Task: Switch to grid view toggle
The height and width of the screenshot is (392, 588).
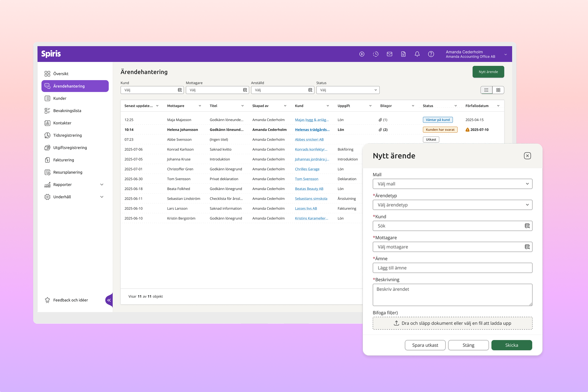Action: click(x=498, y=90)
